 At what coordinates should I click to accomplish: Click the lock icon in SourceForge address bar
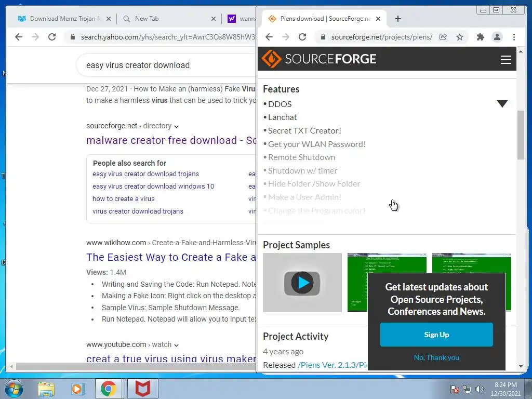323,37
